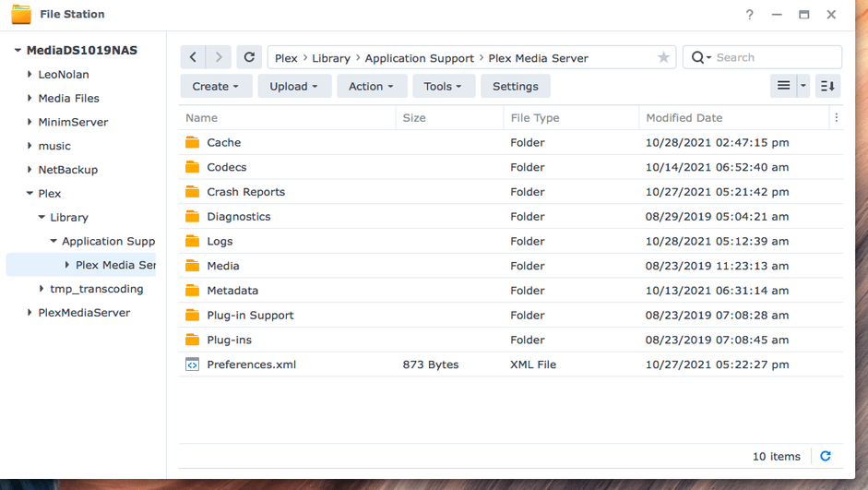Viewport: 868px width, 490px height.
Task: Open the Action dropdown menu
Action: pos(371,86)
